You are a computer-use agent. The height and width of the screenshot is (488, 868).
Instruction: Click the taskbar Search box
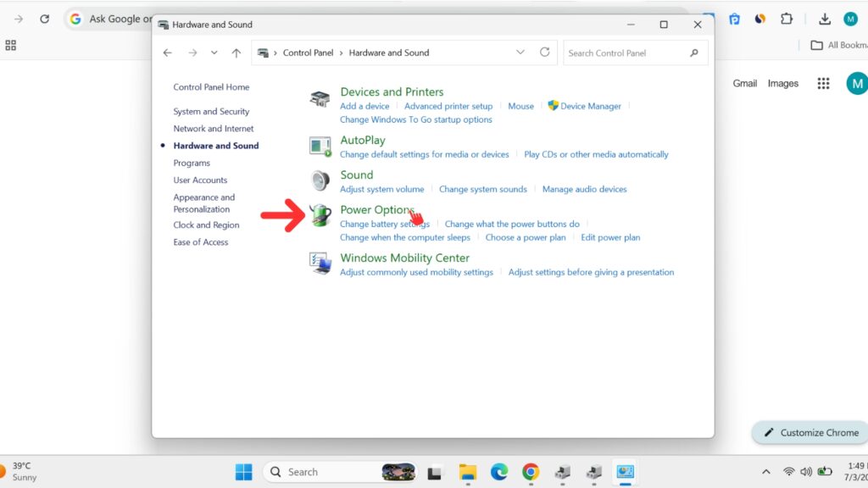click(x=341, y=472)
